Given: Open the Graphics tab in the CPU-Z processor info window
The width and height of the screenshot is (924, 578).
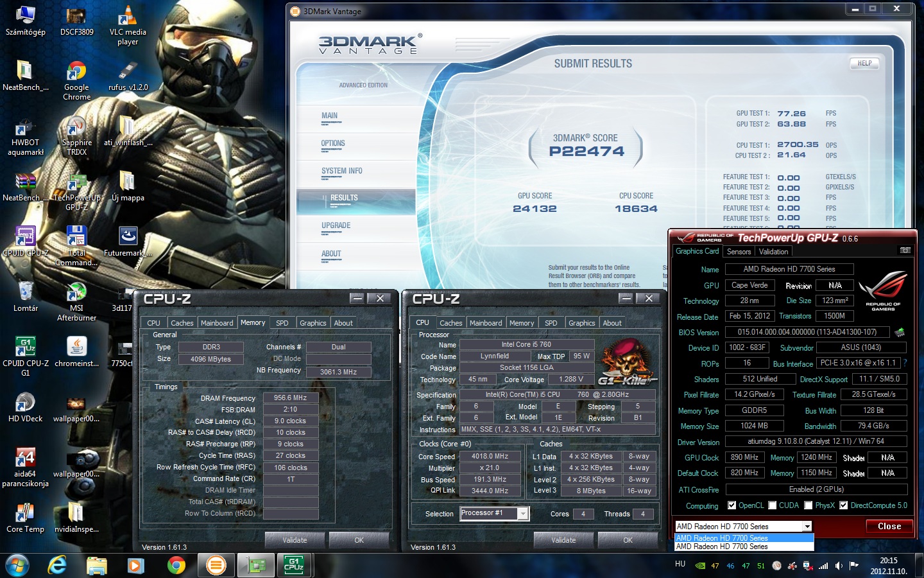Looking at the screenshot, I should pos(582,323).
